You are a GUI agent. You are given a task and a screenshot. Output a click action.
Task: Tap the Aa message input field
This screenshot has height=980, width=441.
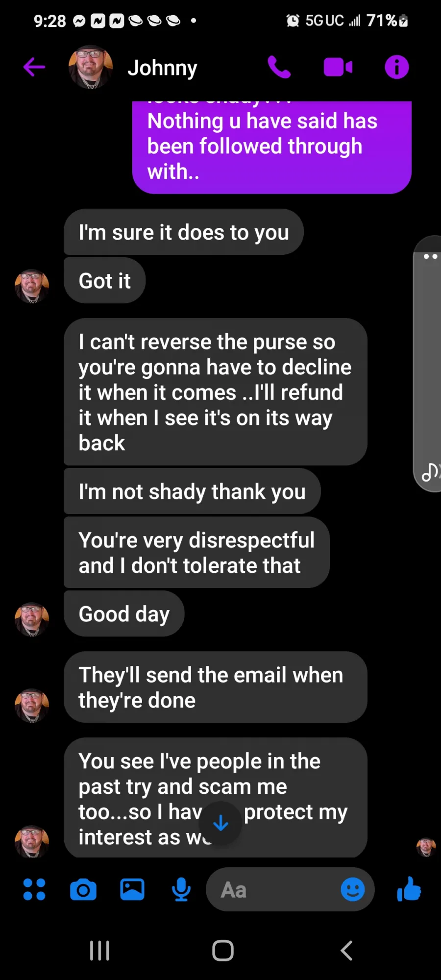click(x=272, y=889)
